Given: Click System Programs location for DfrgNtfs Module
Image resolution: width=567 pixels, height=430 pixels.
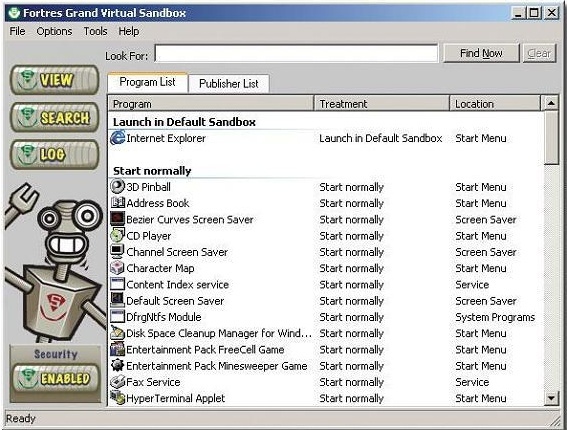Looking at the screenshot, I should 495,317.
